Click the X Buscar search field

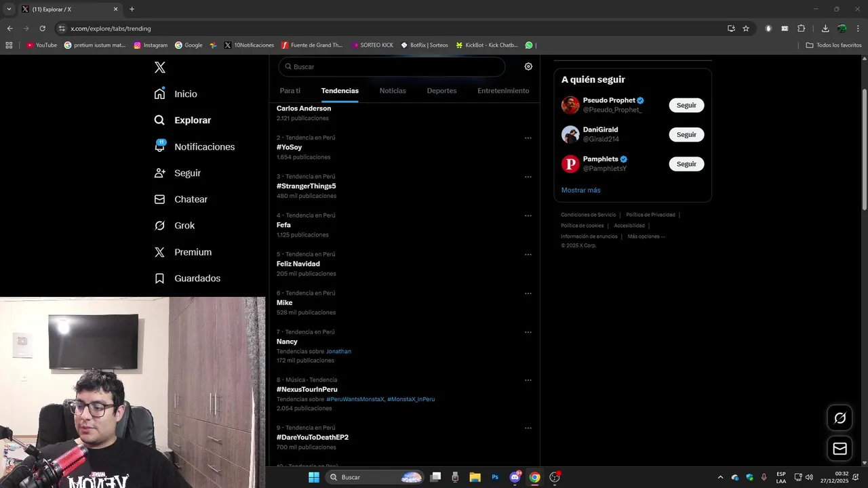391,66
